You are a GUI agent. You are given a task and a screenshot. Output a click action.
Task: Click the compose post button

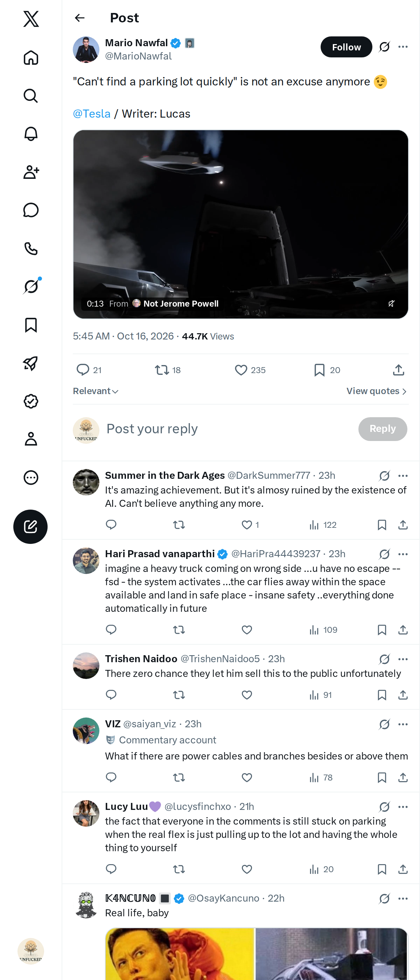[x=30, y=526]
